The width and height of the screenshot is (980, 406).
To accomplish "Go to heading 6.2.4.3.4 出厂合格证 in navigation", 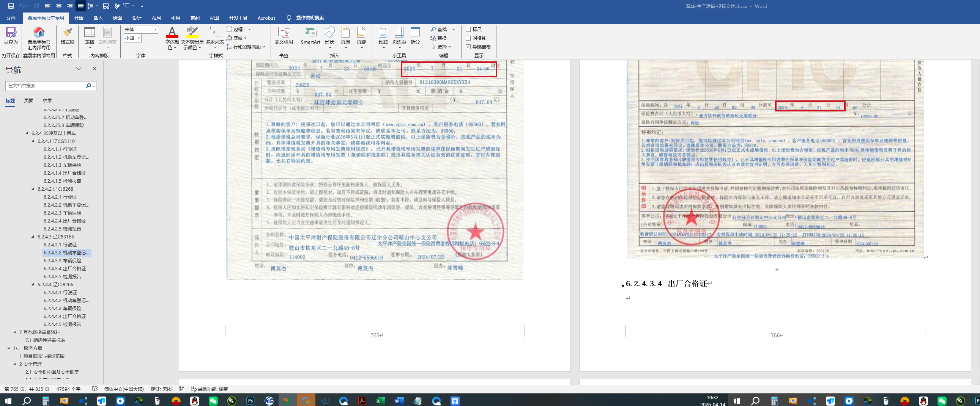I will pos(65,268).
